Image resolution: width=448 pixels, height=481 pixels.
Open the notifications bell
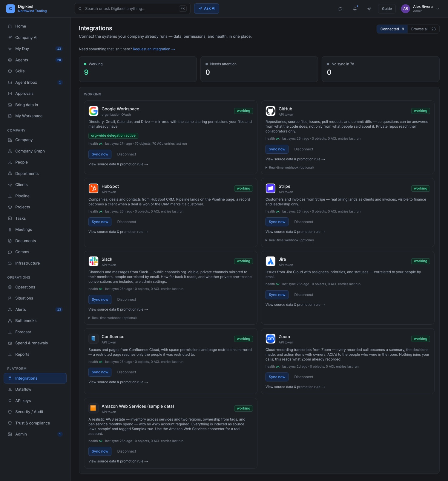pos(355,9)
